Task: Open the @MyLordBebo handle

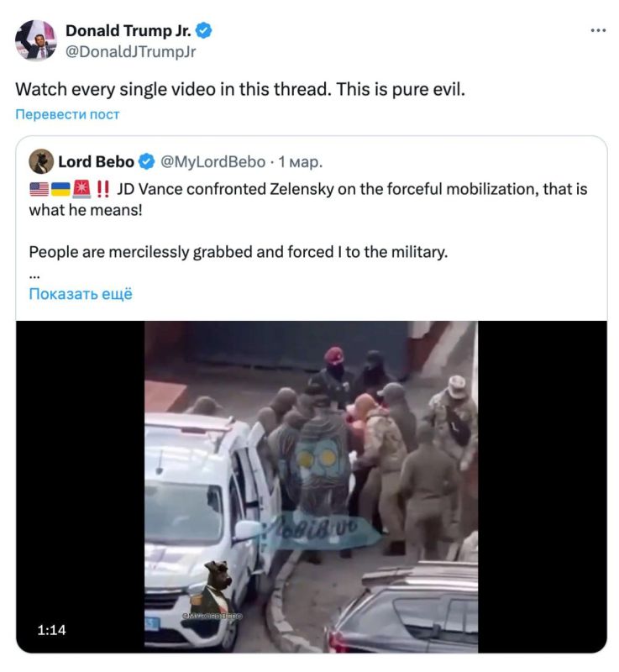Action: tap(212, 162)
